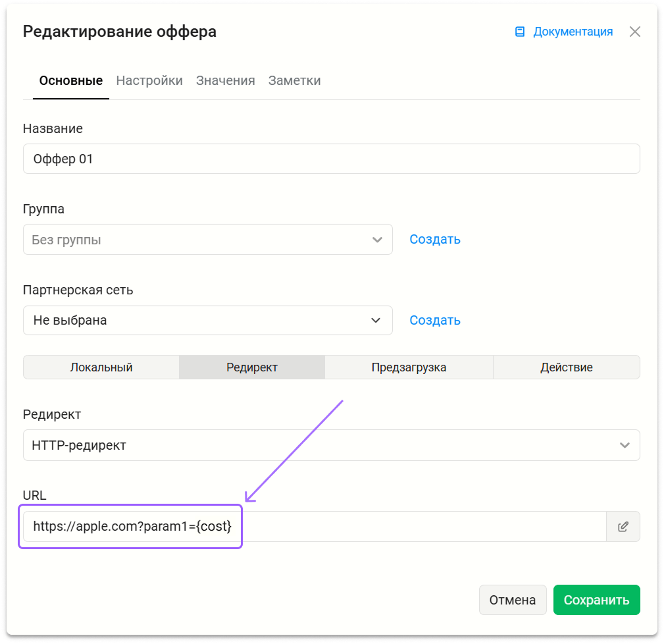The height and width of the screenshot is (644, 664).
Task: Expand the Без группы dropdown chevron
Action: point(377,240)
